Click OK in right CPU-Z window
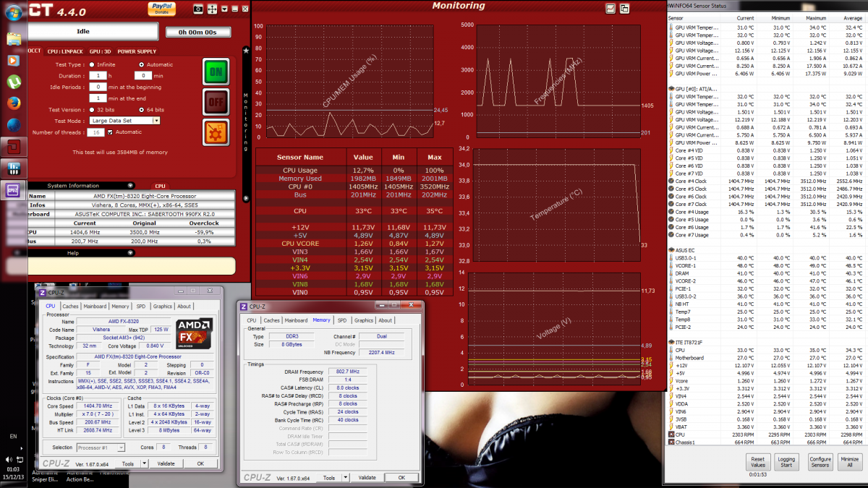 401,478
